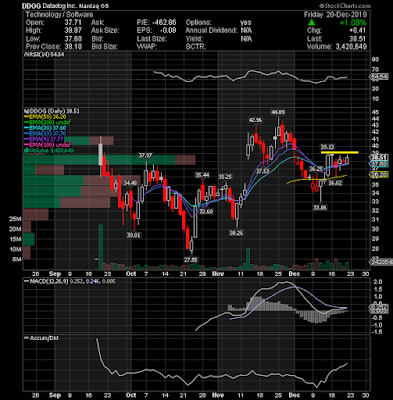
Task: Click the 44.09 peak price label
Action: click(x=278, y=112)
